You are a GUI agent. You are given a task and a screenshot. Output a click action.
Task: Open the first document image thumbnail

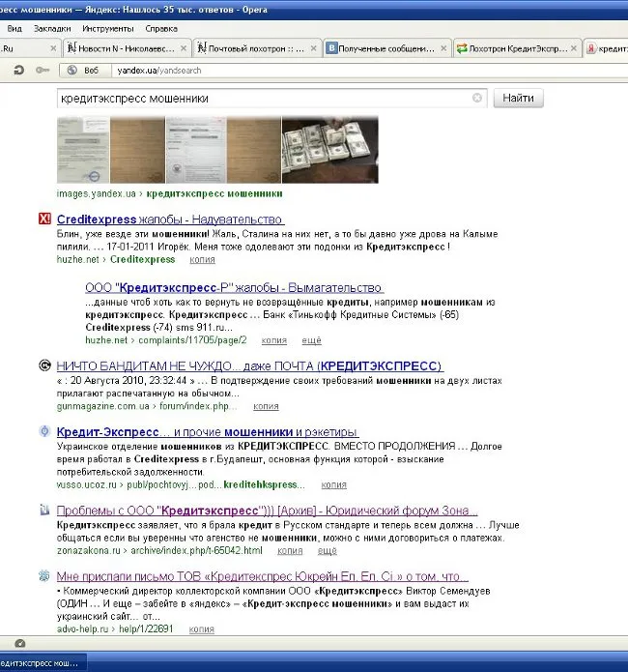pos(83,150)
